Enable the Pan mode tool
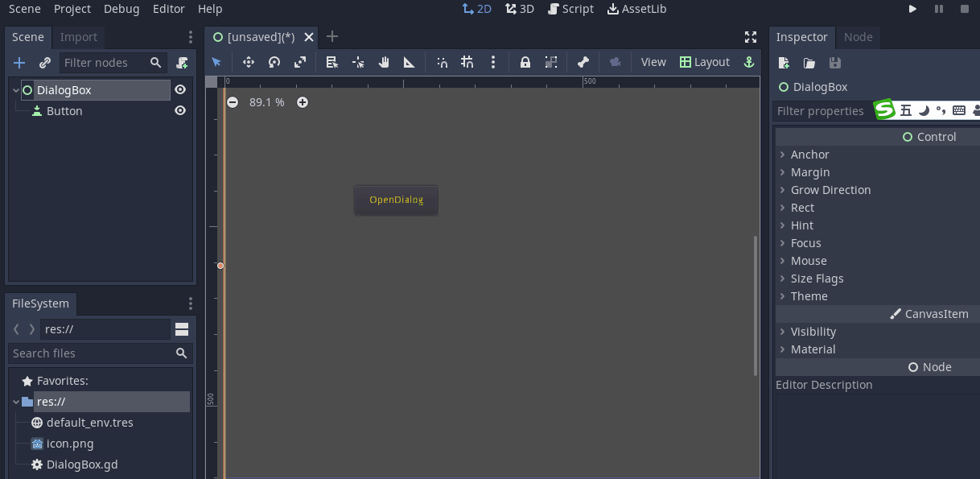The image size is (980, 479). tap(383, 62)
